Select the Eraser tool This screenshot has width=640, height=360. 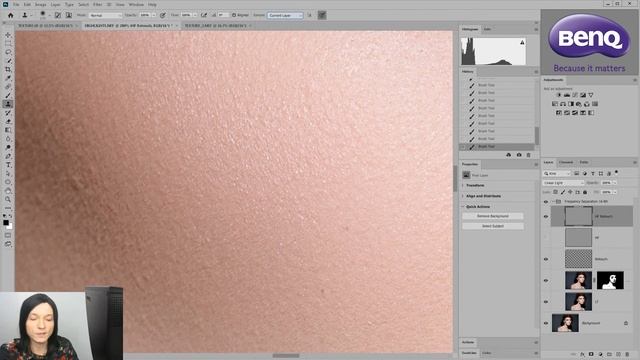pyautogui.click(x=8, y=121)
